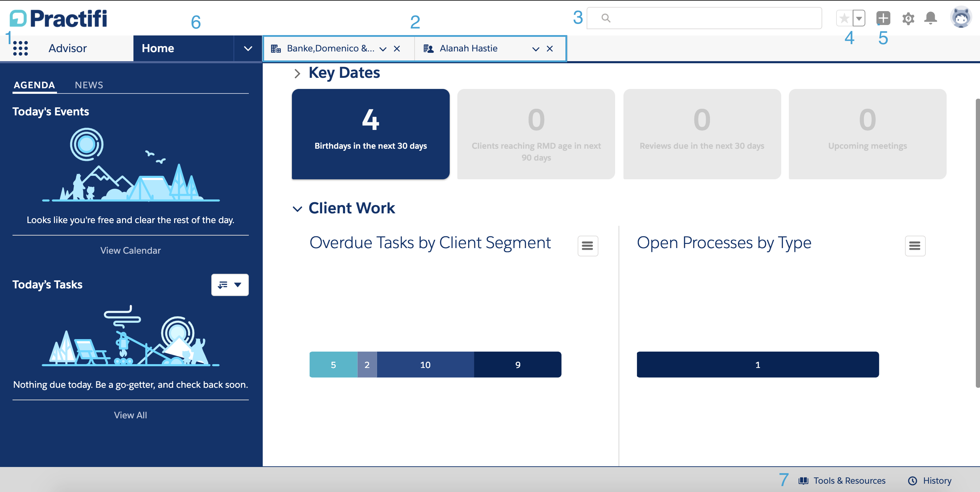Screen dimensions: 980x492
Task: Click the page vertical scrollbar
Action: [x=977, y=244]
